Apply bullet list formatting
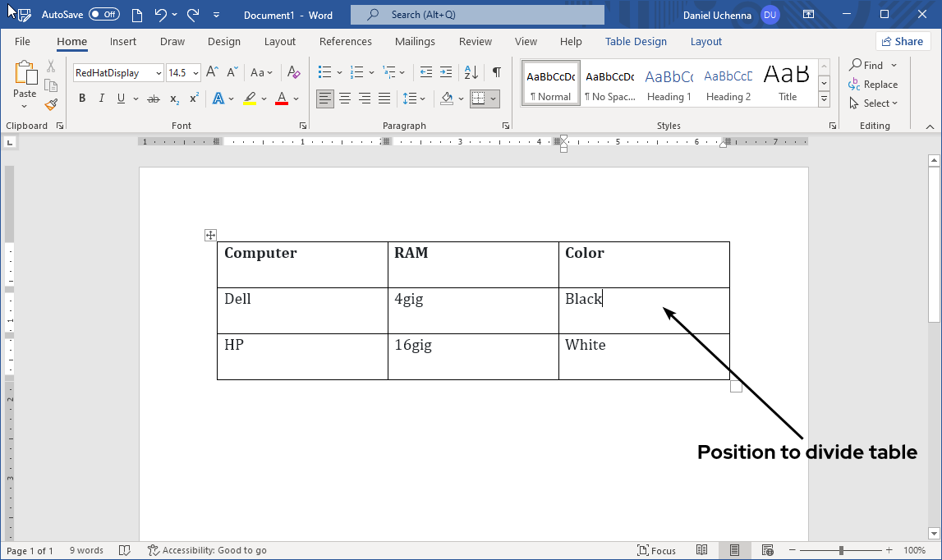 [x=325, y=72]
